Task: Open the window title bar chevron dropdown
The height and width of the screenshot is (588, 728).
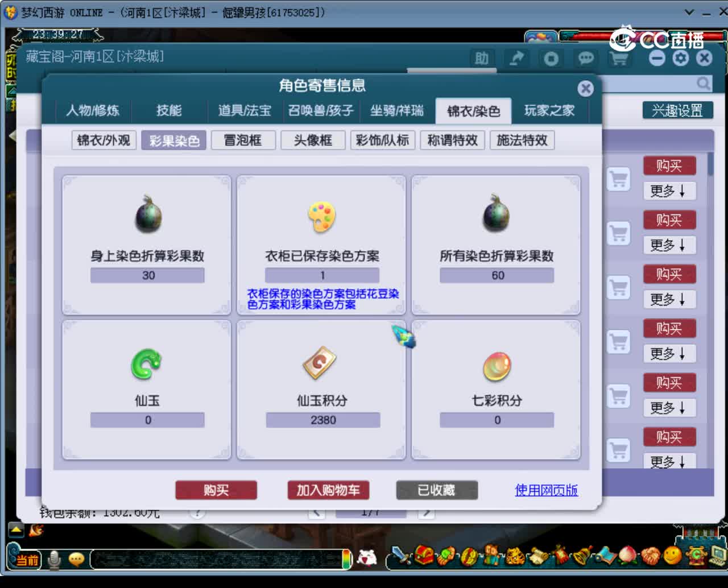Action: click(689, 12)
